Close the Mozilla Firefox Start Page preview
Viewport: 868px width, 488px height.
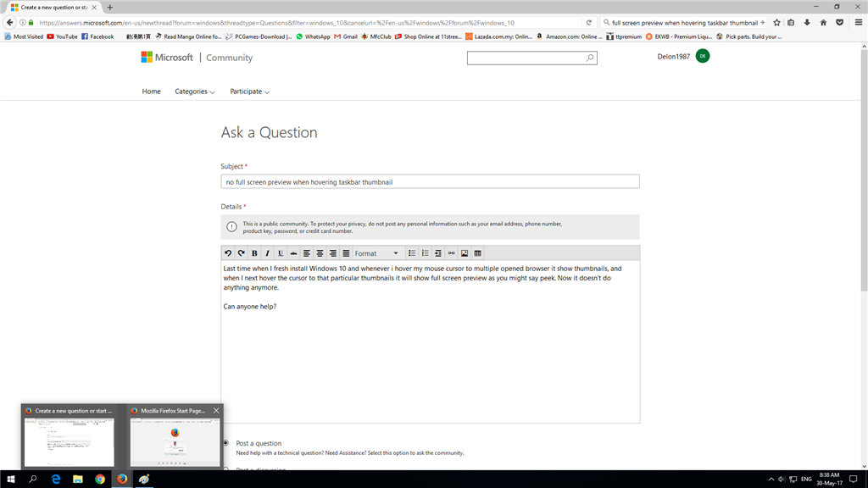[x=216, y=411]
